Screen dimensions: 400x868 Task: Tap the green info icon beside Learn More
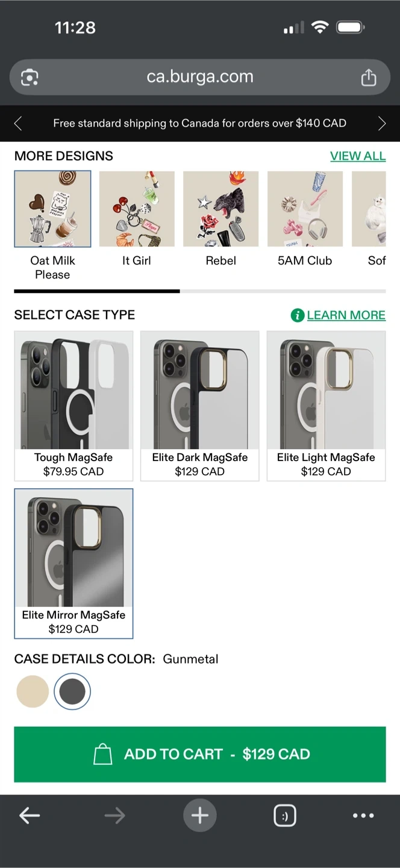pos(297,315)
